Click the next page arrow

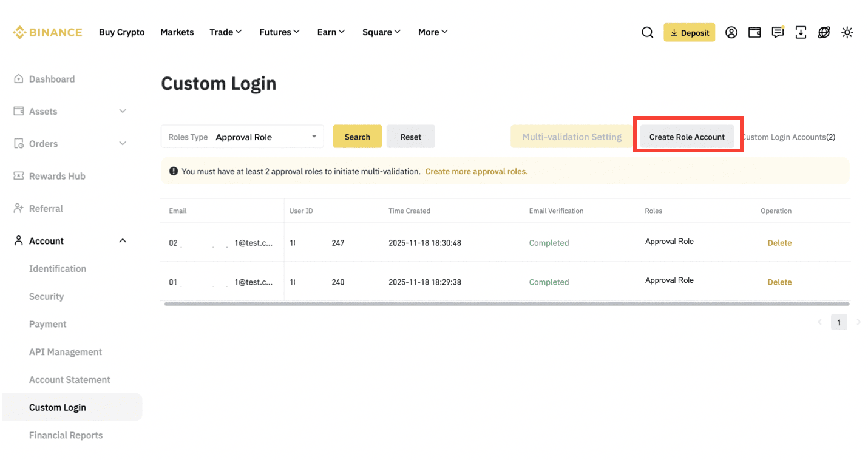[858, 322]
